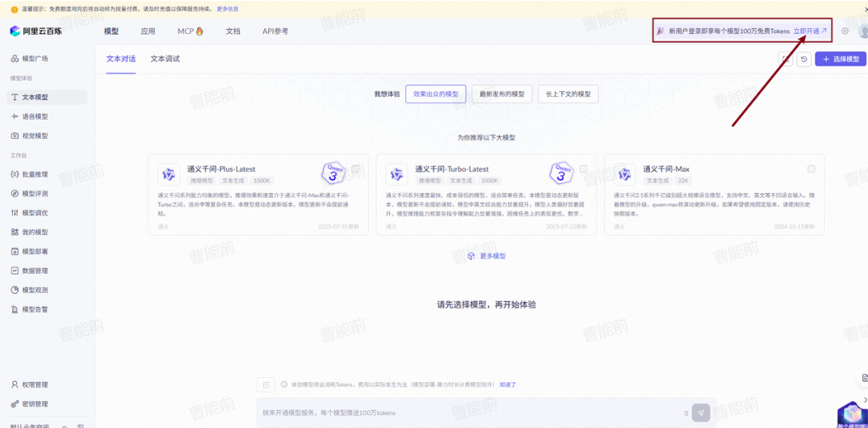Screen dimensions: 868x428
Task: Switch to the 模型 top menu
Action: 111,31
